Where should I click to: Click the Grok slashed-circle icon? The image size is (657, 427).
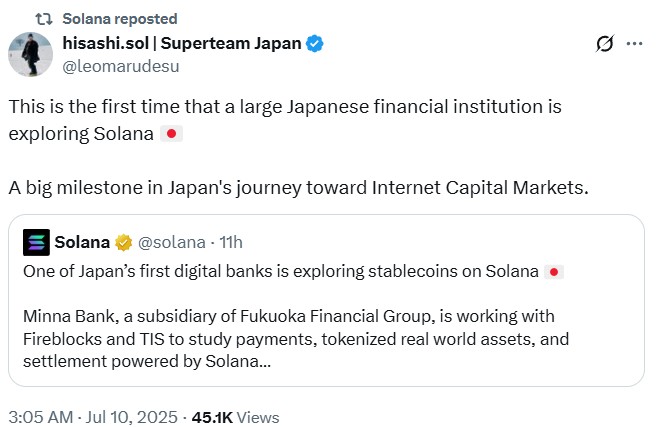[604, 44]
